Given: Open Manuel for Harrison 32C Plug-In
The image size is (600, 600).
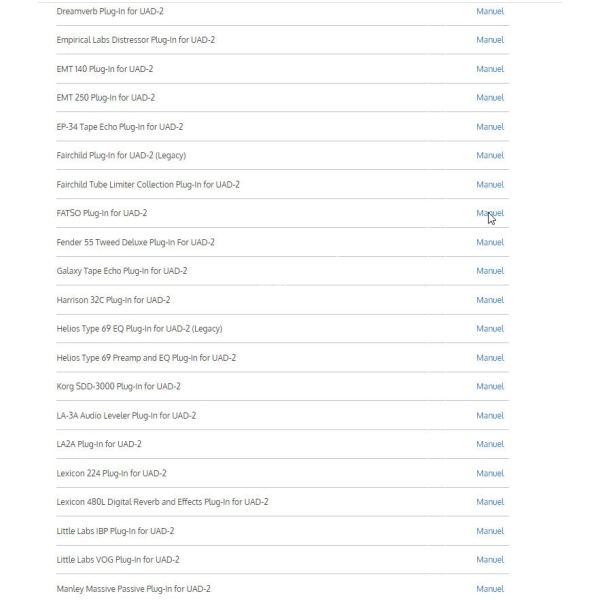Looking at the screenshot, I should coord(490,300).
